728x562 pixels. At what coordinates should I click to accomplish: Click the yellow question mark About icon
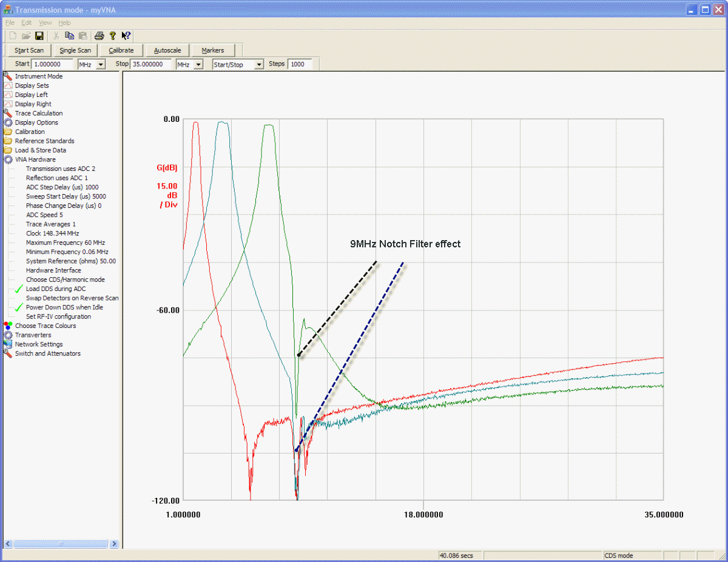[113, 36]
